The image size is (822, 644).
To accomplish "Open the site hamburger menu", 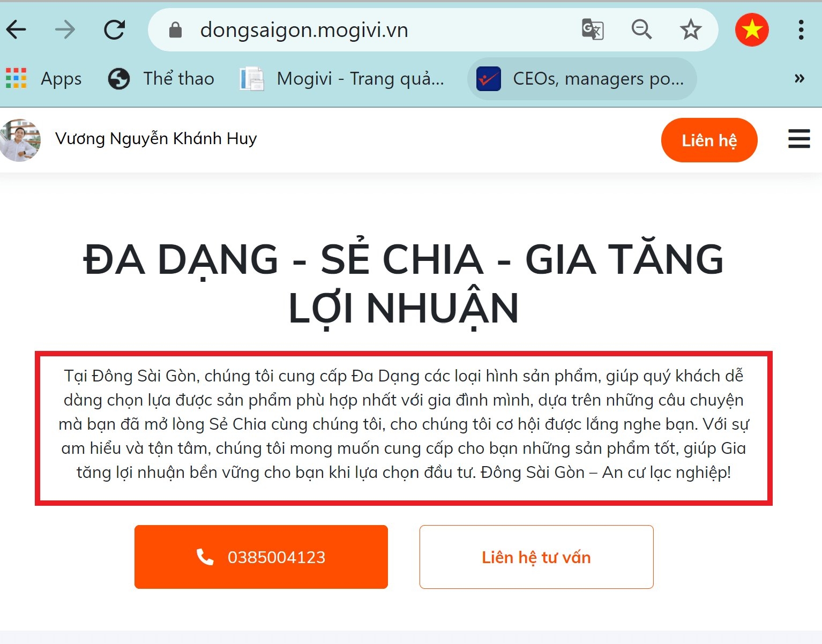I will click(x=799, y=139).
